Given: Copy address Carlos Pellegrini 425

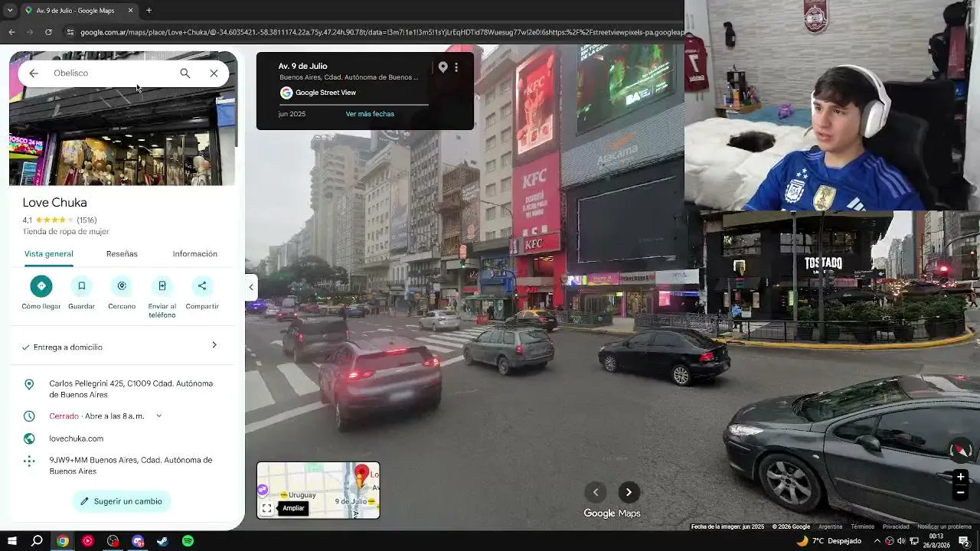Looking at the screenshot, I should [x=131, y=389].
